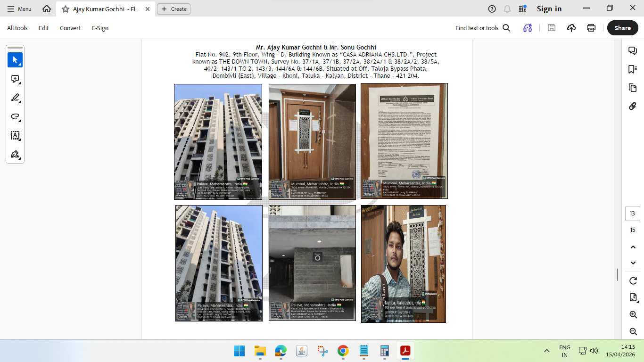Expand the hidden system tray icons
Viewport: 644px width, 362px height.
click(x=547, y=351)
